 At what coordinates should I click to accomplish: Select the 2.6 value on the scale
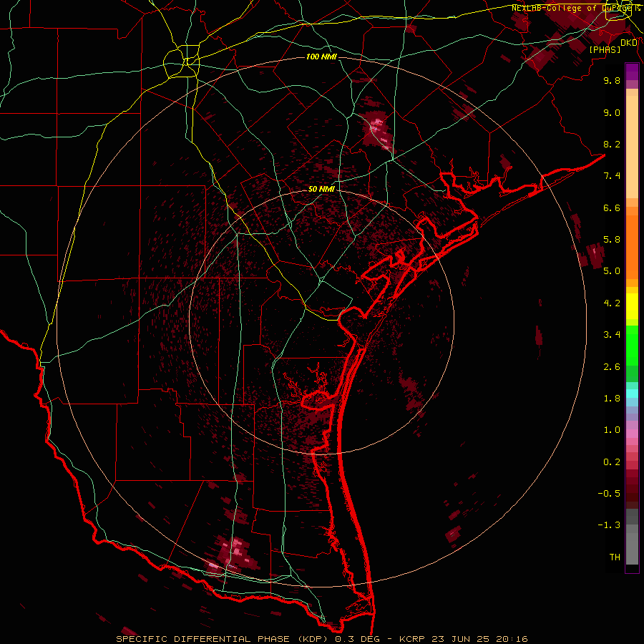click(x=612, y=367)
